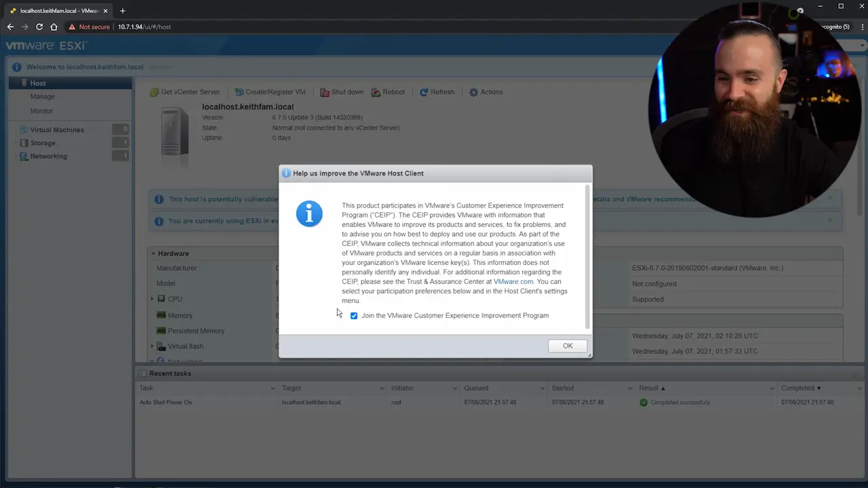Image resolution: width=868 pixels, height=488 pixels.
Task: Click OK in the CEIP dialog
Action: click(567, 346)
